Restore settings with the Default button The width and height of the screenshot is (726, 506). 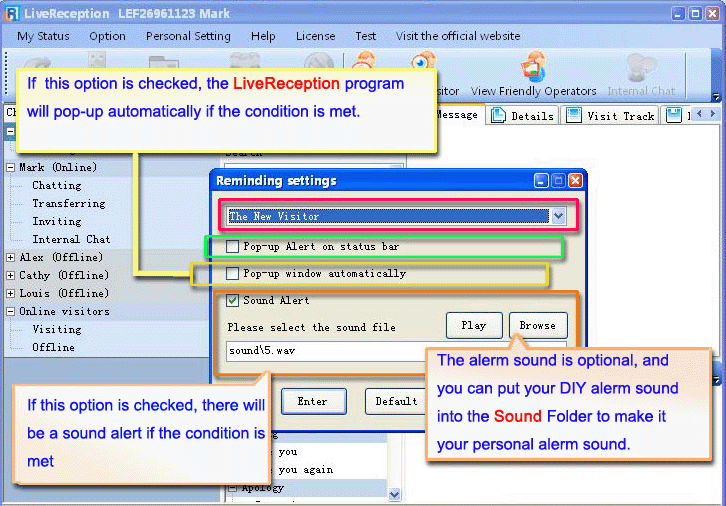pos(396,401)
